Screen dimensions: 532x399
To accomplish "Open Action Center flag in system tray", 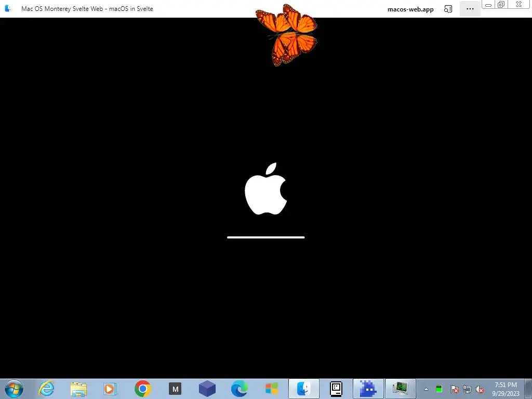I will [454, 389].
